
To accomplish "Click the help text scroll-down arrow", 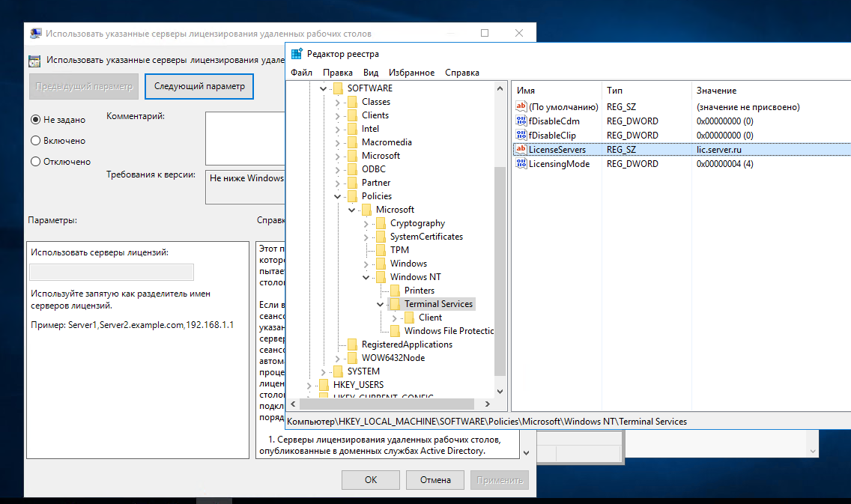I will [x=526, y=452].
